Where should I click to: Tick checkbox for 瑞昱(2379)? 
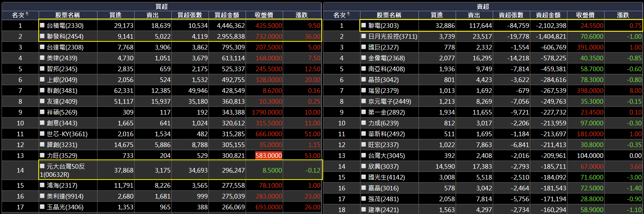[x=364, y=90]
